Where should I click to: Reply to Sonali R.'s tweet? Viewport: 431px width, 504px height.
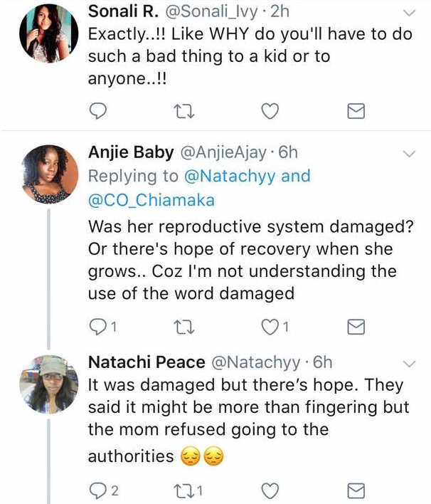tap(100, 110)
